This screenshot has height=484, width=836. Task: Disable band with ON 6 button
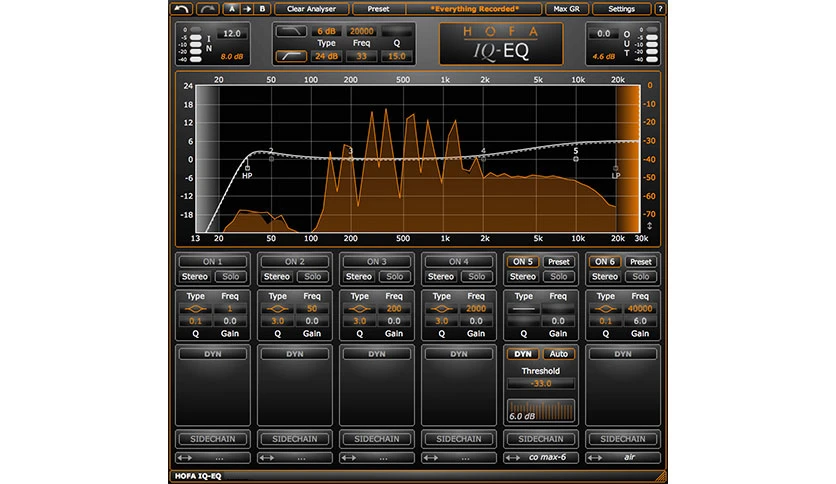coord(605,262)
